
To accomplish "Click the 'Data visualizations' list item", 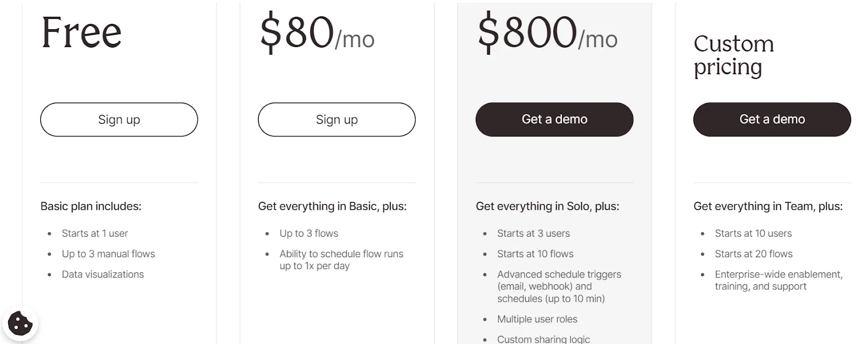I will 103,275.
